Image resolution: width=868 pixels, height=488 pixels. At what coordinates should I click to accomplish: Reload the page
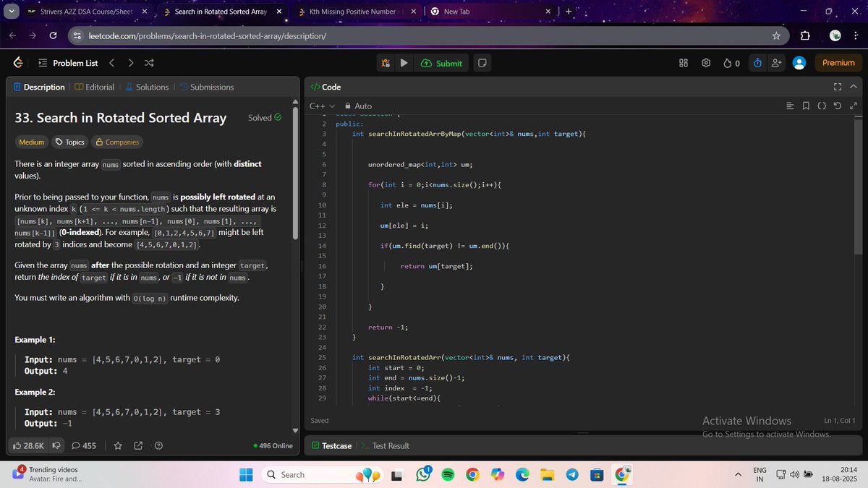(53, 35)
